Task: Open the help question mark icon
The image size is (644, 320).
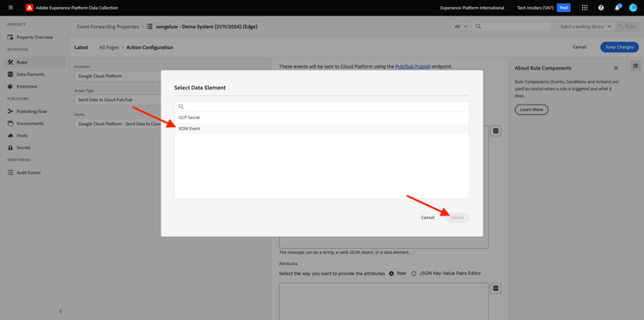Action: pyautogui.click(x=601, y=8)
